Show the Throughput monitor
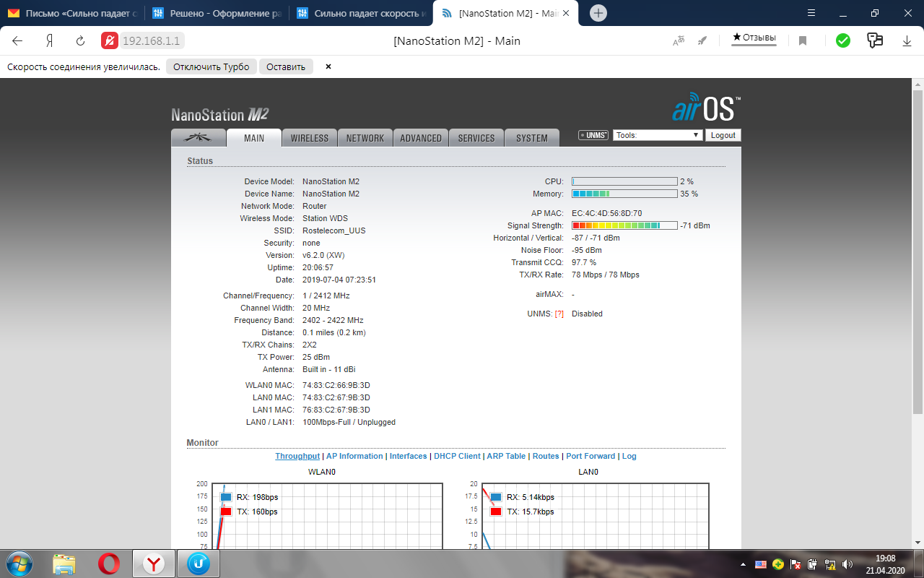The image size is (924, 578). tap(297, 456)
